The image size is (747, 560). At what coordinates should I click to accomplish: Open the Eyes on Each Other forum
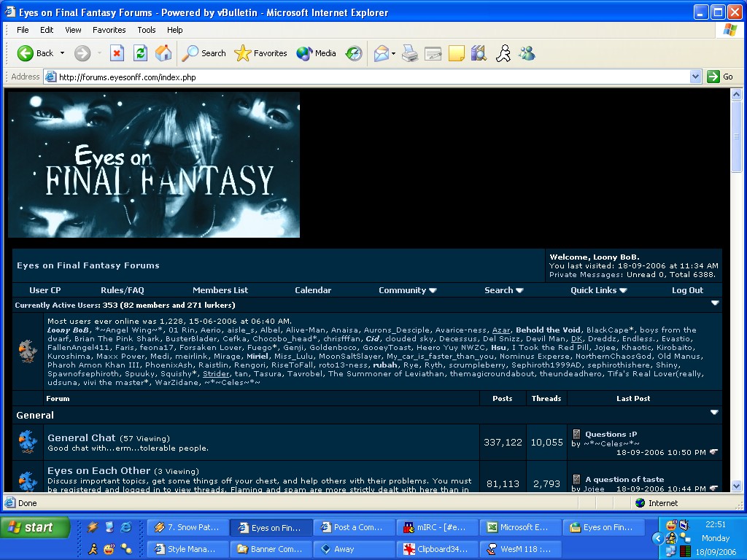[98, 470]
